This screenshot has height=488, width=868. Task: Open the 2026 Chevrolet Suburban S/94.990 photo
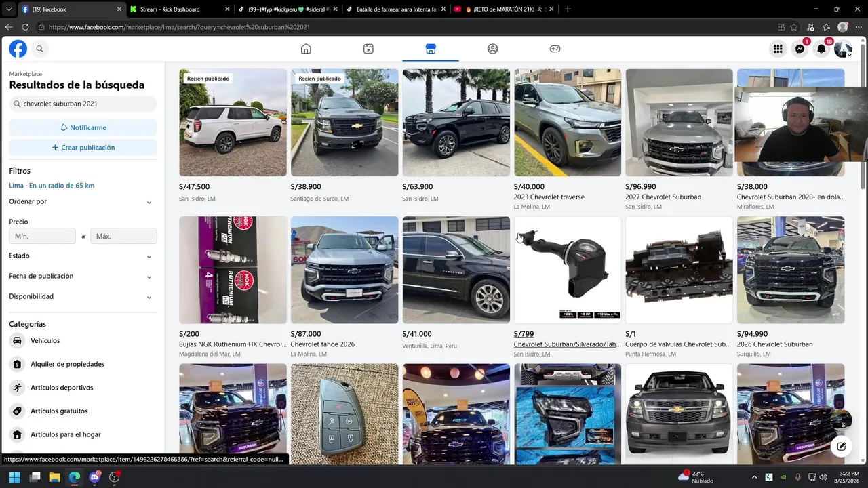tap(791, 270)
